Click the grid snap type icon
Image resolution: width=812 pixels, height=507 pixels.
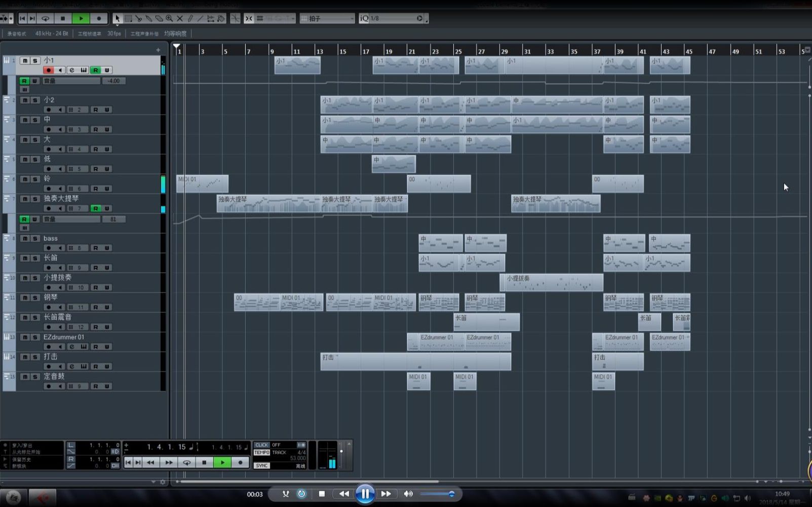tap(260, 18)
